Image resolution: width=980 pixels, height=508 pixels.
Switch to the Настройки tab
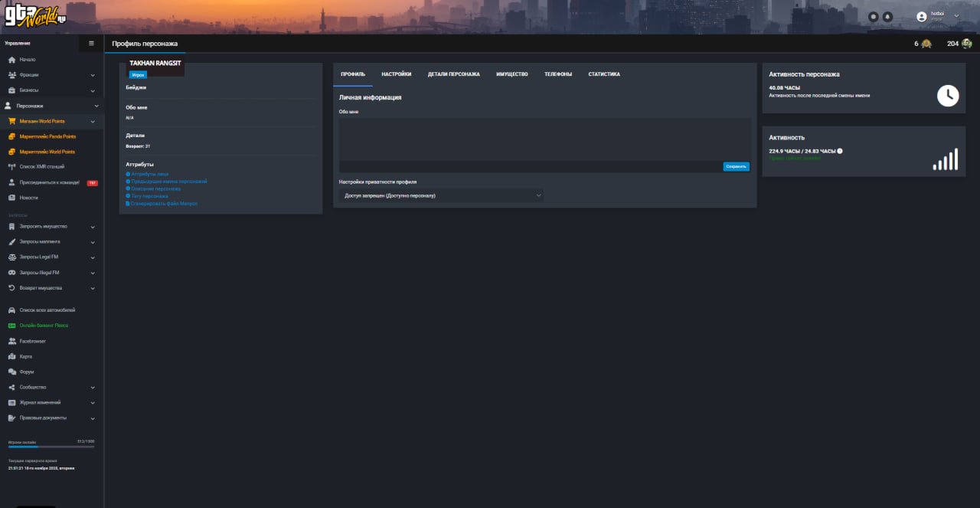[x=397, y=74]
